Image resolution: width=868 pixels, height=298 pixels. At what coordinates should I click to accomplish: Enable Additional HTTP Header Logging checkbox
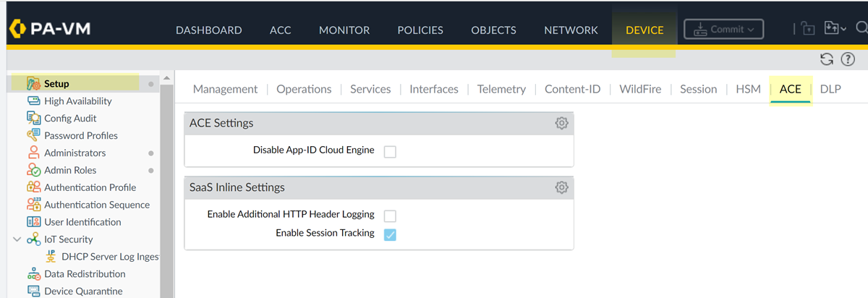click(x=390, y=216)
